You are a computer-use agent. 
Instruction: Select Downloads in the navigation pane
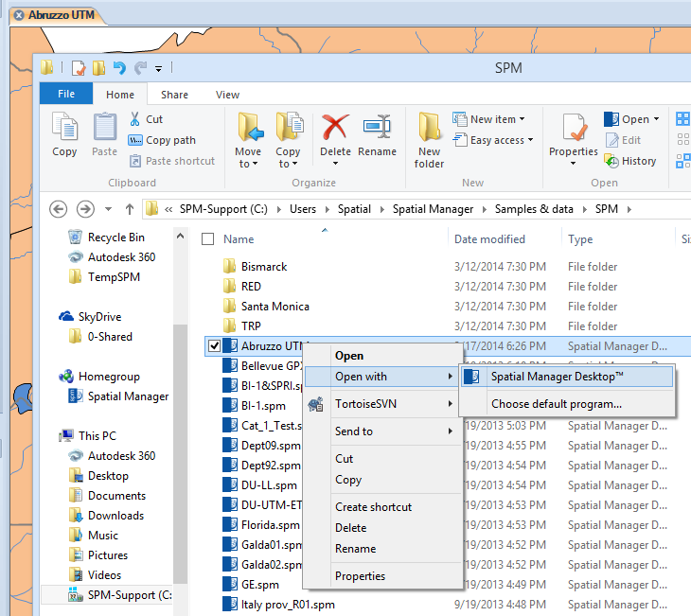[115, 516]
